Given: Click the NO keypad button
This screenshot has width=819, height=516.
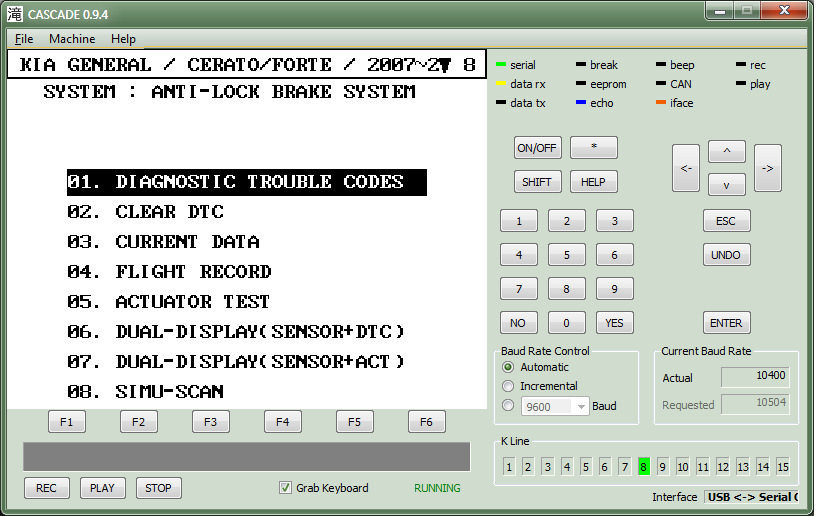Looking at the screenshot, I should [519, 323].
